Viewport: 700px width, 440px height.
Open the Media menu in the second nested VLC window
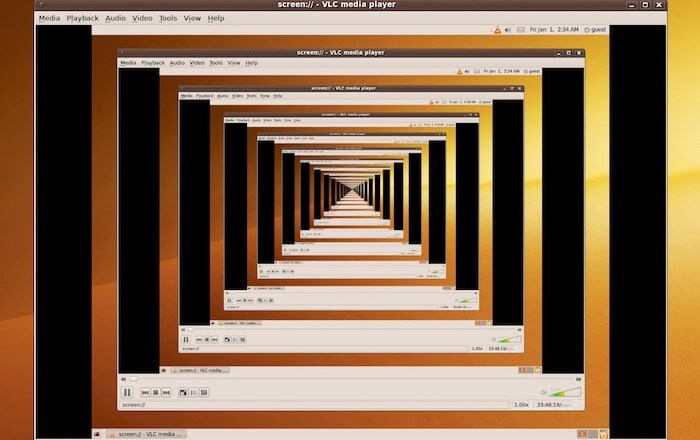[x=187, y=96]
